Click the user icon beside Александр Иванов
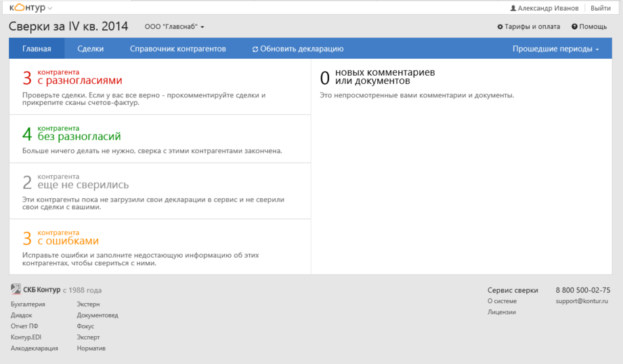 tap(513, 8)
